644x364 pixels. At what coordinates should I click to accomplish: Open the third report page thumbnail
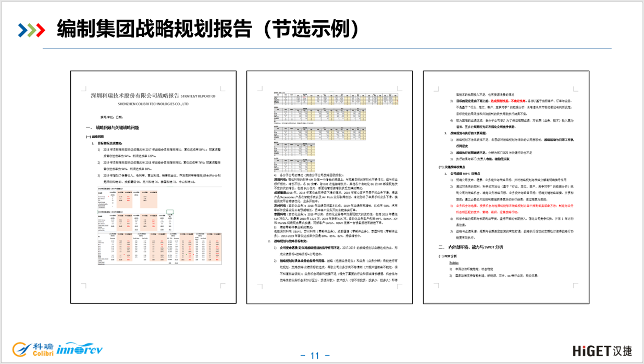coord(506,186)
